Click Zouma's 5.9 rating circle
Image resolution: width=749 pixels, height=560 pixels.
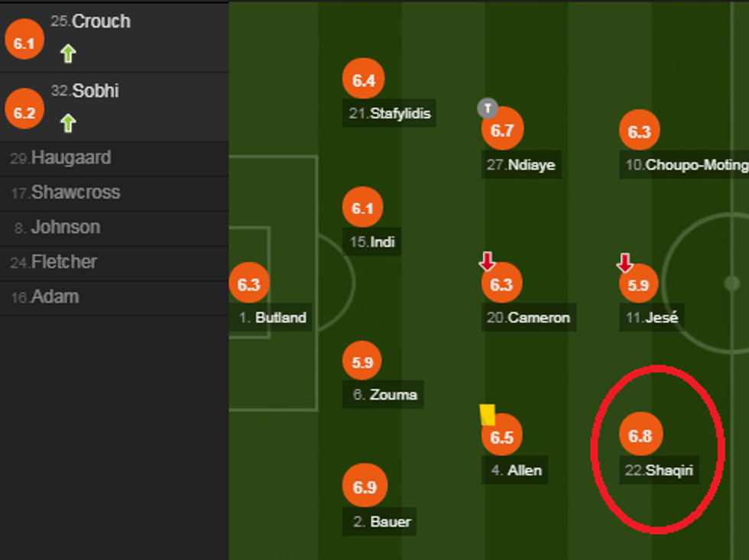point(362,361)
